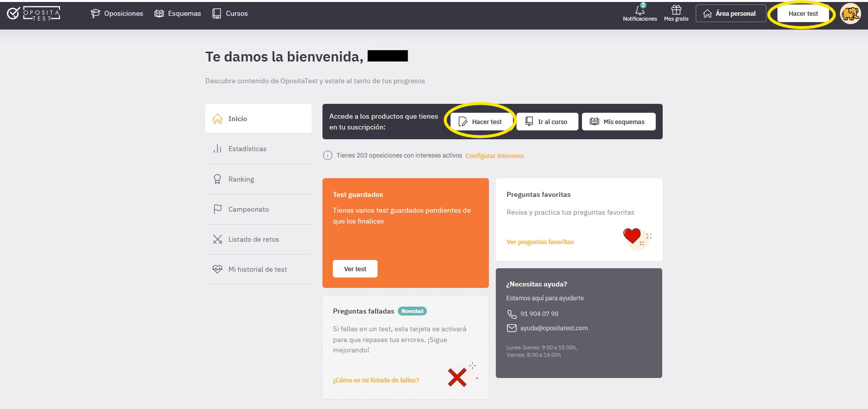This screenshot has height=409, width=868.
Task: Click the Novedad badge
Action: pyautogui.click(x=412, y=311)
